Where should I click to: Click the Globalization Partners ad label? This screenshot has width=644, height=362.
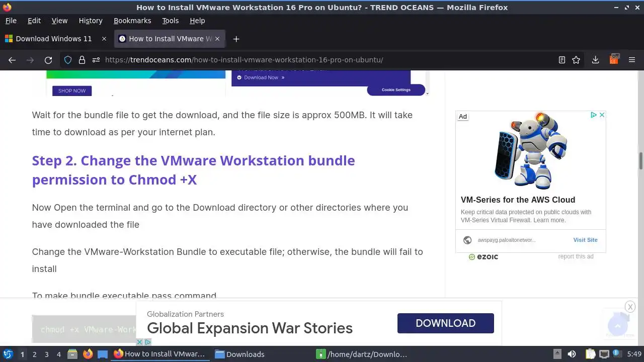[x=185, y=314]
